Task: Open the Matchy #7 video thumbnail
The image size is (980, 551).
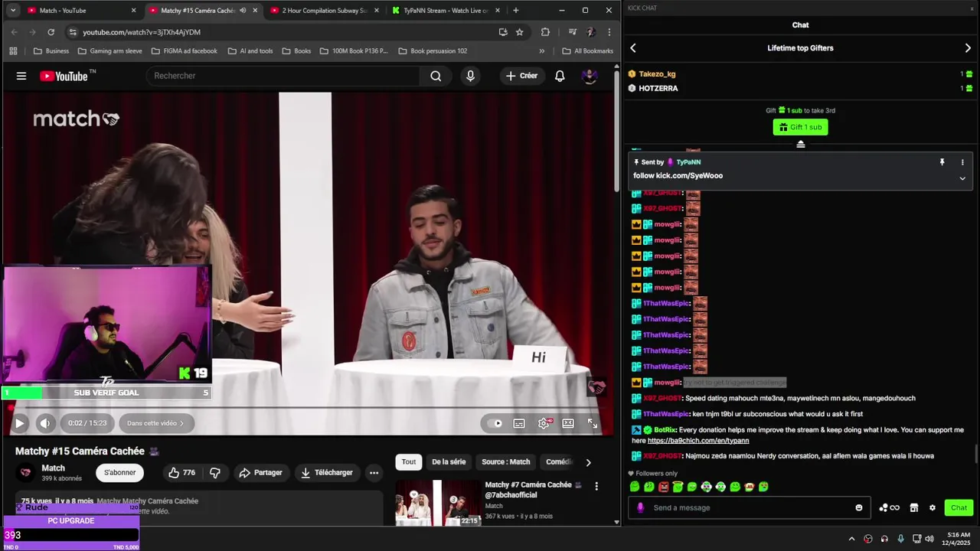Action: coord(438,503)
